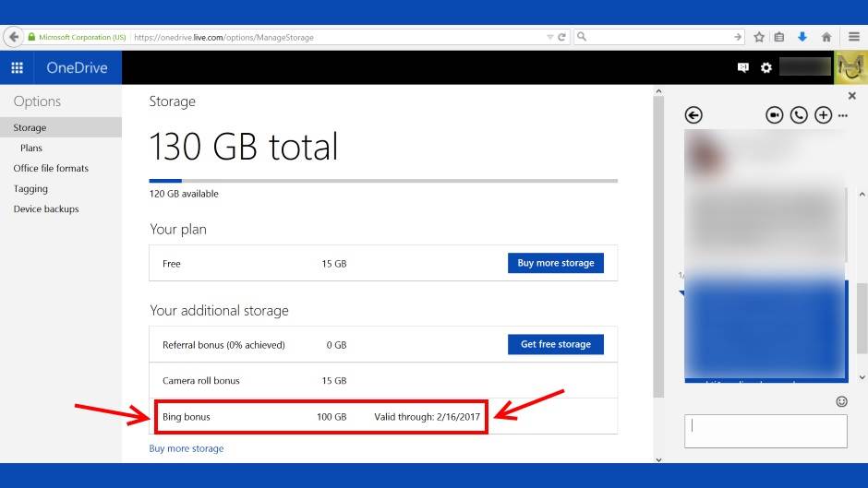Start a video call in the chat panel
This screenshot has height=488, width=868.
[775, 115]
